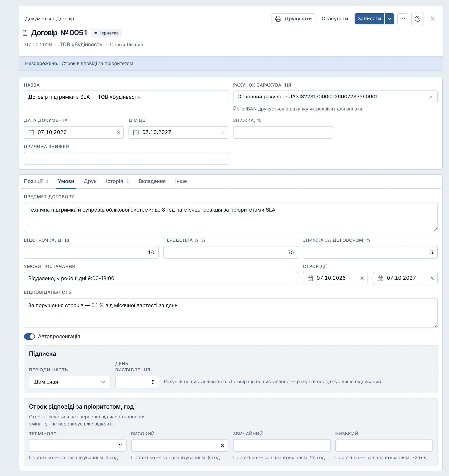Open the Документи breadcrumb link
The image size is (449, 476).
38,19
